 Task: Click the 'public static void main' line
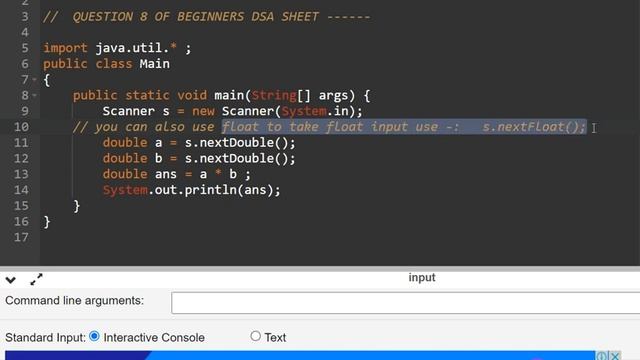point(222,96)
